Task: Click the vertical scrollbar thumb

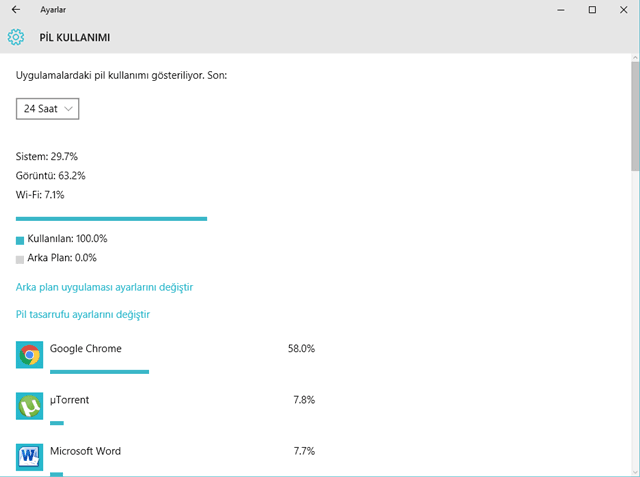Action: click(x=635, y=116)
